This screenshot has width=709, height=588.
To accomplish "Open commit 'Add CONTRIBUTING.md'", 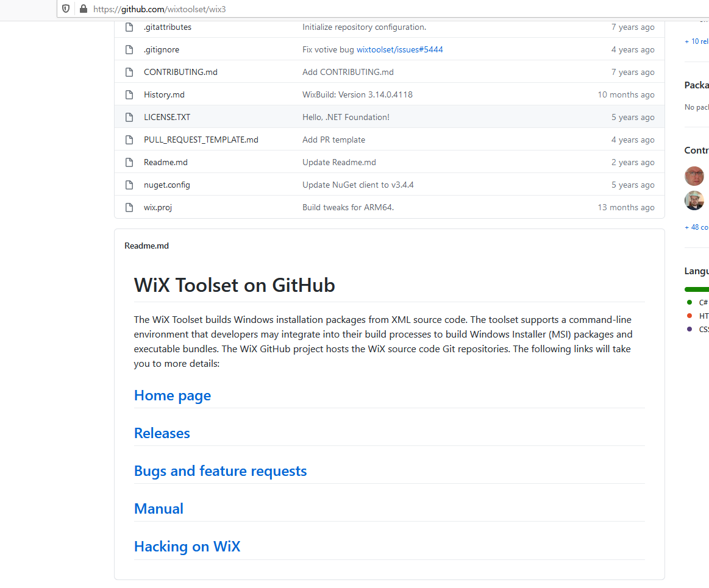I will [348, 73].
